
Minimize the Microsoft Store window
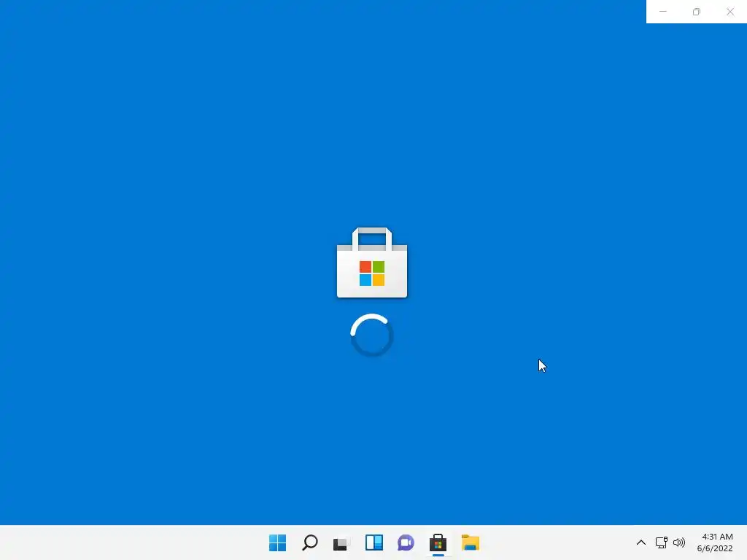tap(662, 12)
